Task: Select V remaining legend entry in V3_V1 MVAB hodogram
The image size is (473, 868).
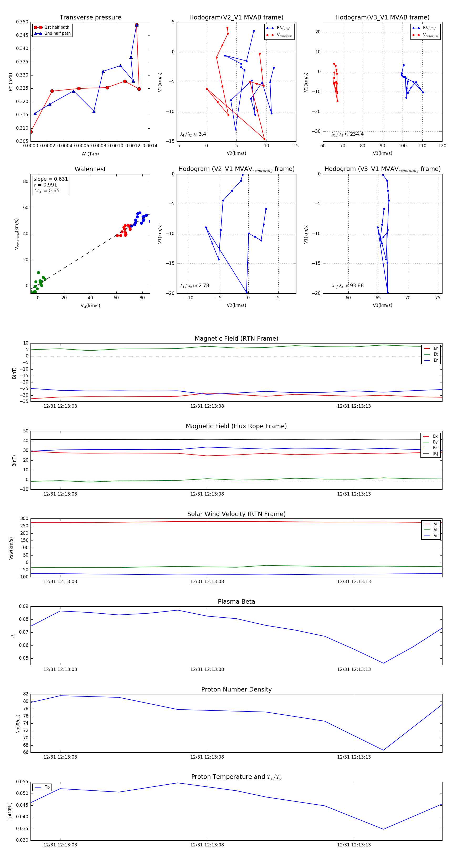Action: 425,35
